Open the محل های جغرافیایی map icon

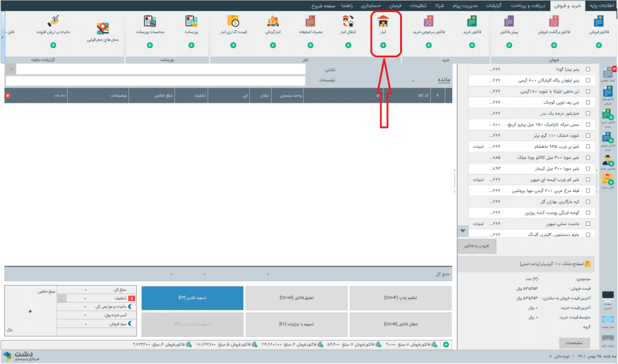[x=103, y=30]
